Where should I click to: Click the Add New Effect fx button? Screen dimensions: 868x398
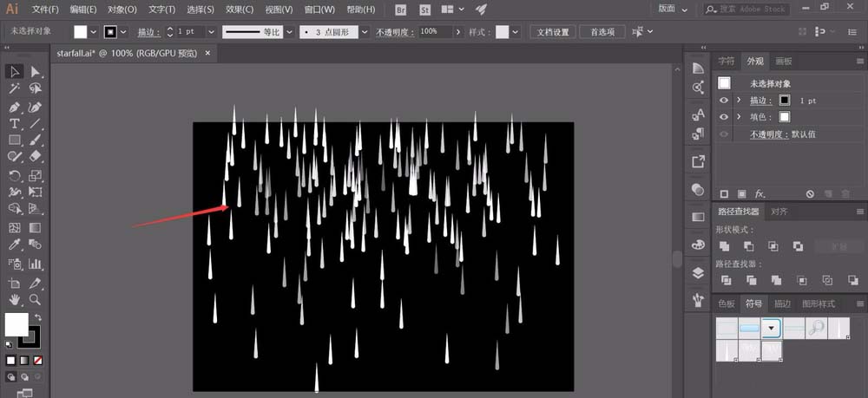point(760,194)
